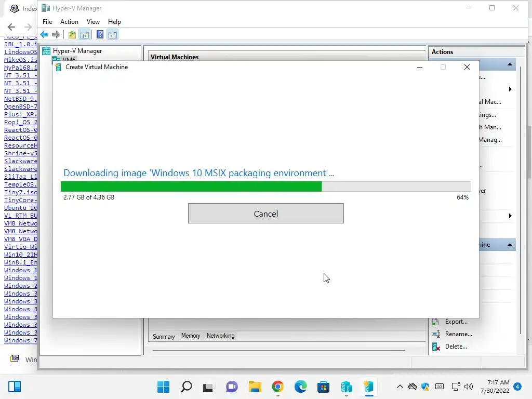The image size is (532, 399).
Task: Open Google Chrome from taskbar
Action: click(277, 387)
